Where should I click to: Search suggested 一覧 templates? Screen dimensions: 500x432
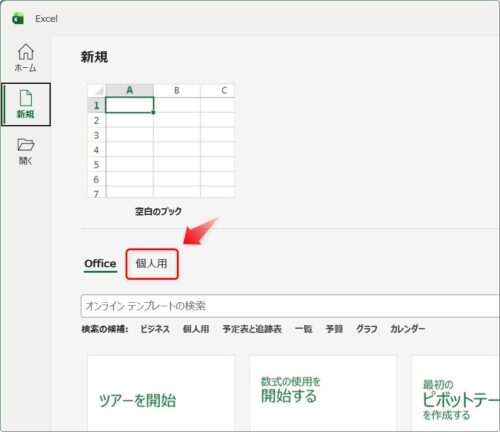(x=303, y=329)
